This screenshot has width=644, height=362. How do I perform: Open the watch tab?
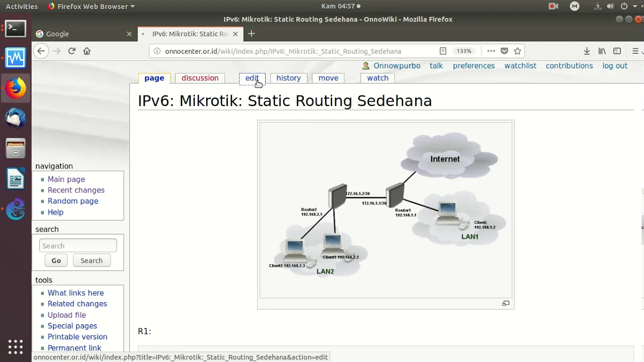(377, 78)
